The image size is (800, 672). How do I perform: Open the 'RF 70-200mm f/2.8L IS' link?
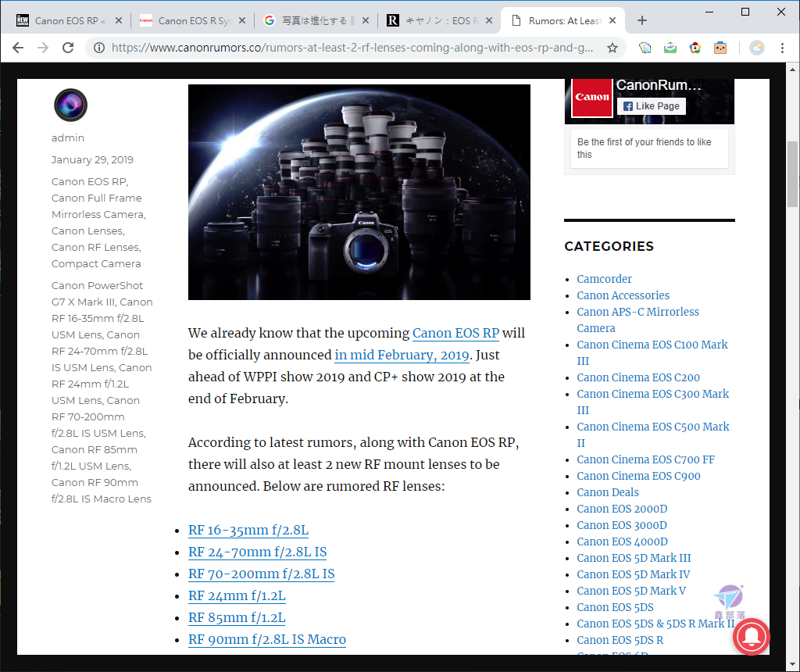(261, 574)
